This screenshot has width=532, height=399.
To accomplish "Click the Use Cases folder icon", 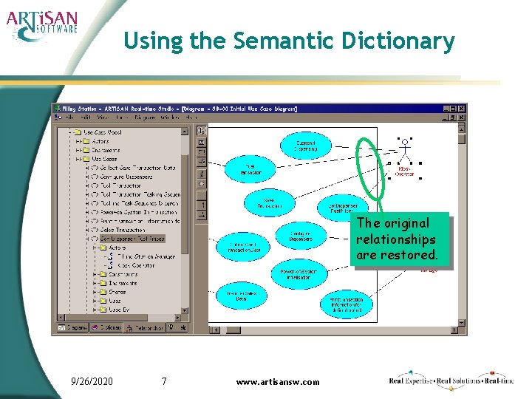I will pos(86,159).
